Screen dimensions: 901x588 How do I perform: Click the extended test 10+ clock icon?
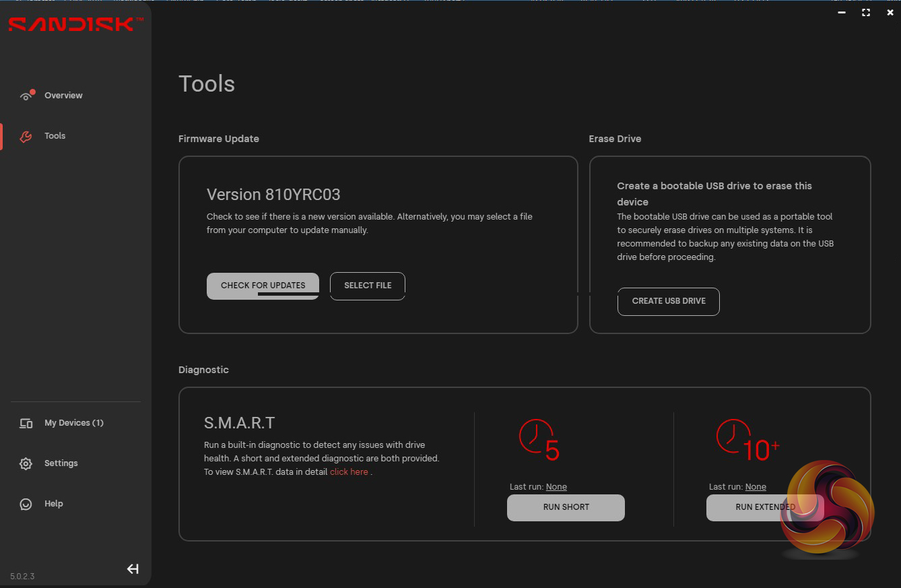click(x=747, y=440)
